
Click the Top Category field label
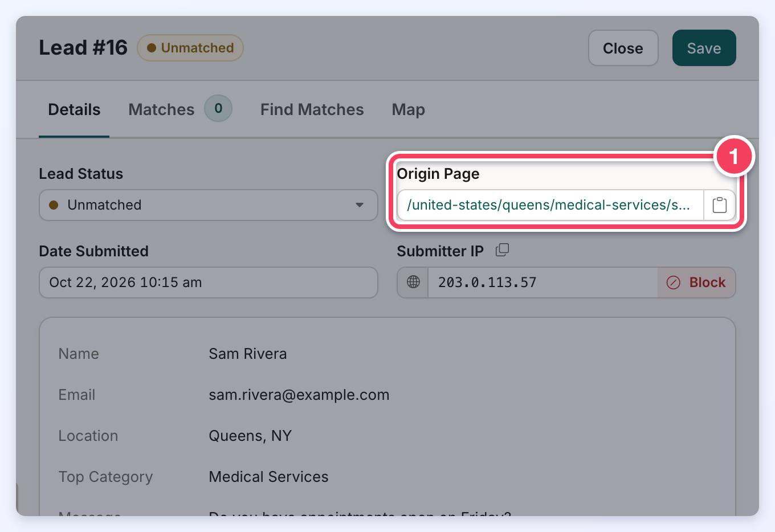106,477
